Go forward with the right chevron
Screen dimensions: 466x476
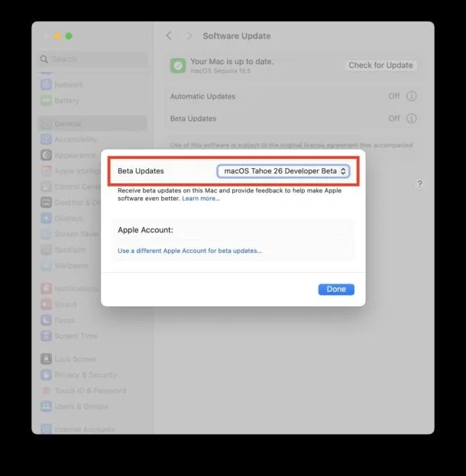coord(189,36)
